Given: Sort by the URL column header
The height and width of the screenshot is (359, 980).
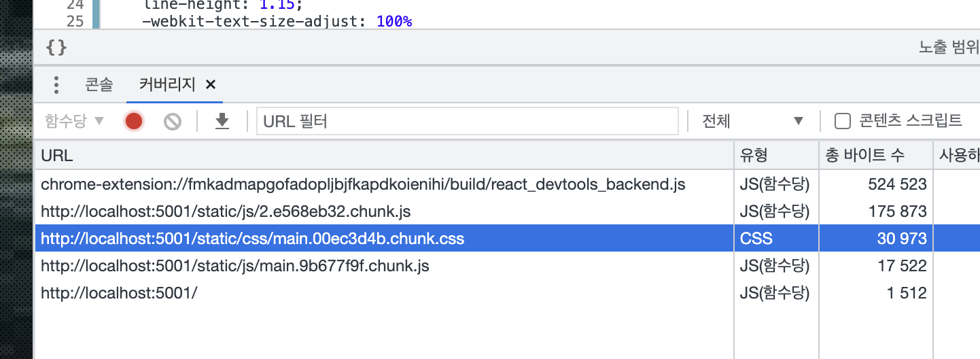Looking at the screenshot, I should click(385, 156).
